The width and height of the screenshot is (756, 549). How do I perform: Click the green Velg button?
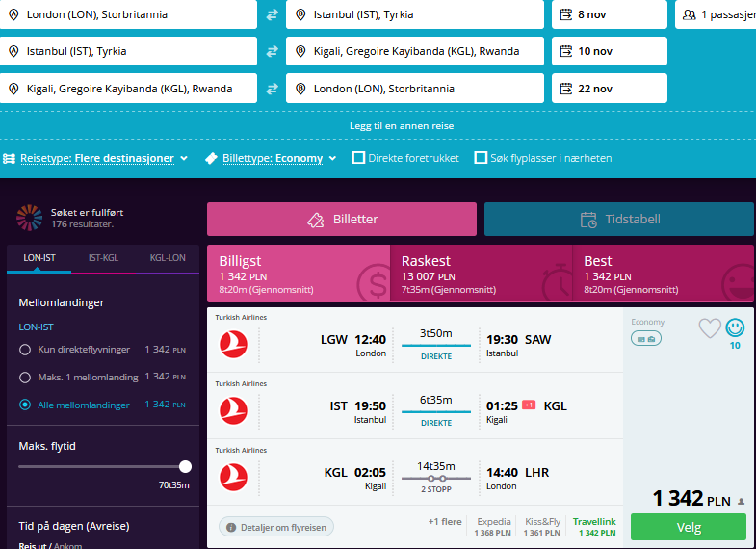tap(689, 527)
